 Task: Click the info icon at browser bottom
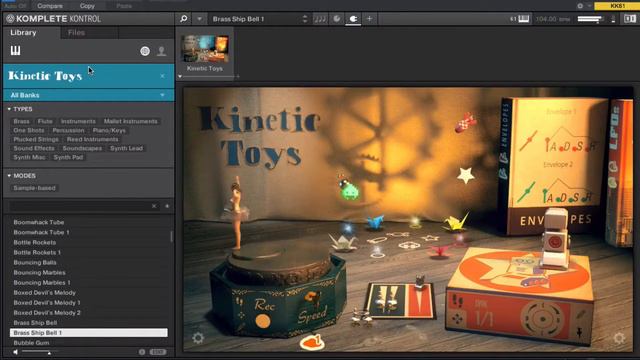coord(142,352)
